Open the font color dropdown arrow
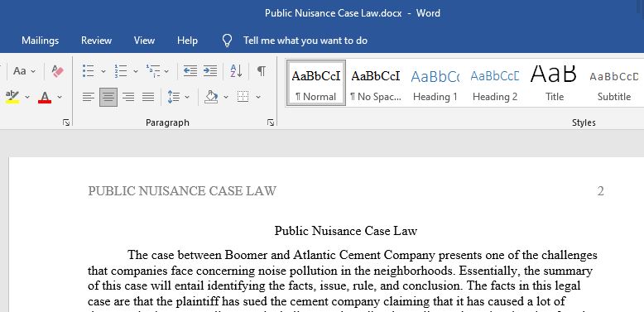This screenshot has width=644, height=312. pyautogui.click(x=60, y=98)
